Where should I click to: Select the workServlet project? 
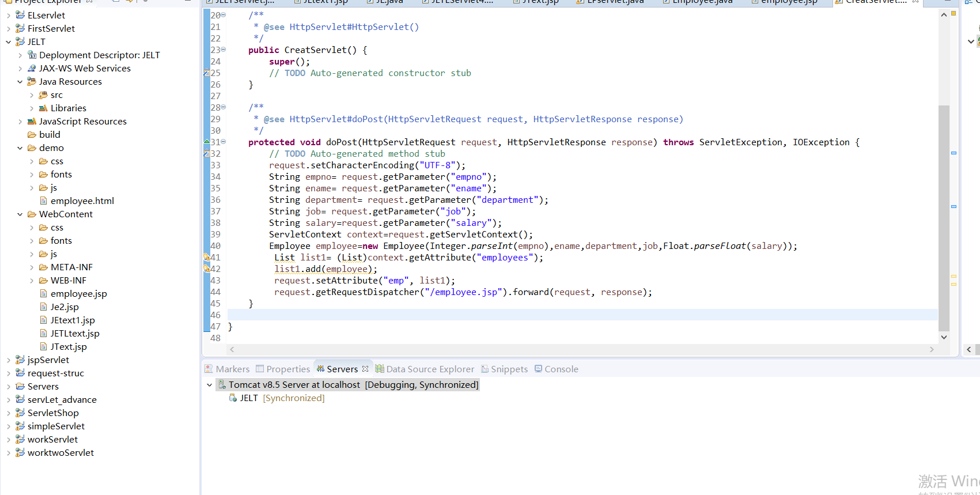coord(52,439)
